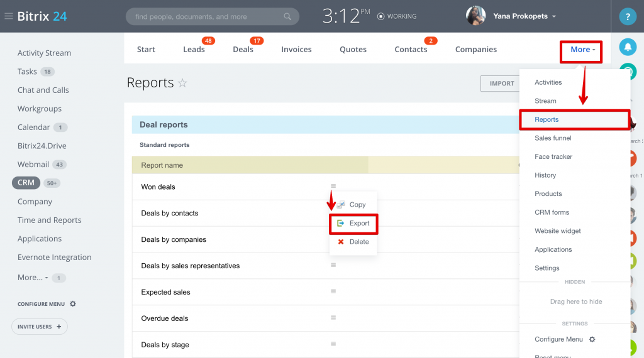Viewport: 644px width, 358px height.
Task: Open Workgroups in the sidebar
Action: 40,109
